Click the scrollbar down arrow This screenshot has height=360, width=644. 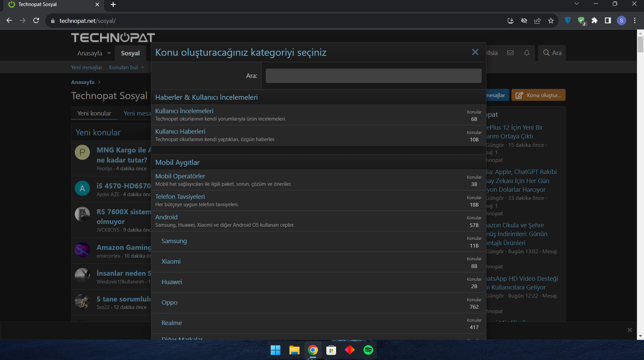tap(640, 336)
